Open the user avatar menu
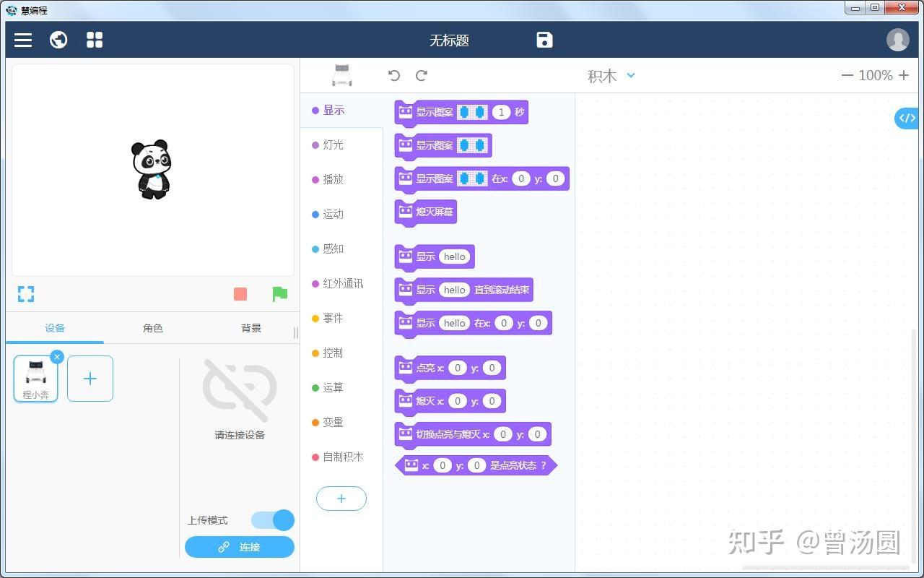 (898, 40)
